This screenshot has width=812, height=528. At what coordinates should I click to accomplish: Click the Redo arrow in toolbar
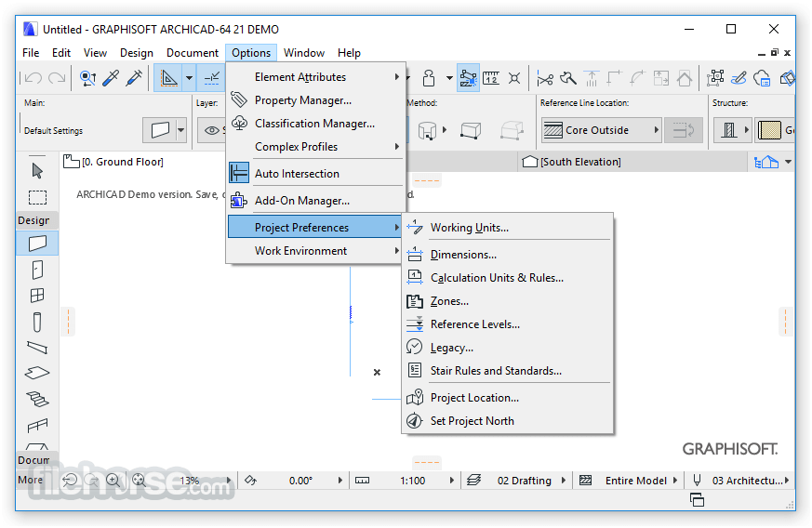coord(57,78)
